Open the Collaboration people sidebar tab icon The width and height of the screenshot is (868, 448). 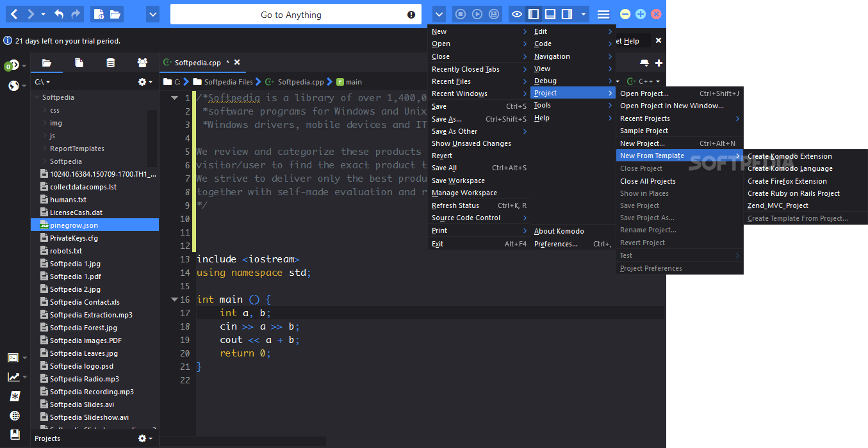point(142,63)
